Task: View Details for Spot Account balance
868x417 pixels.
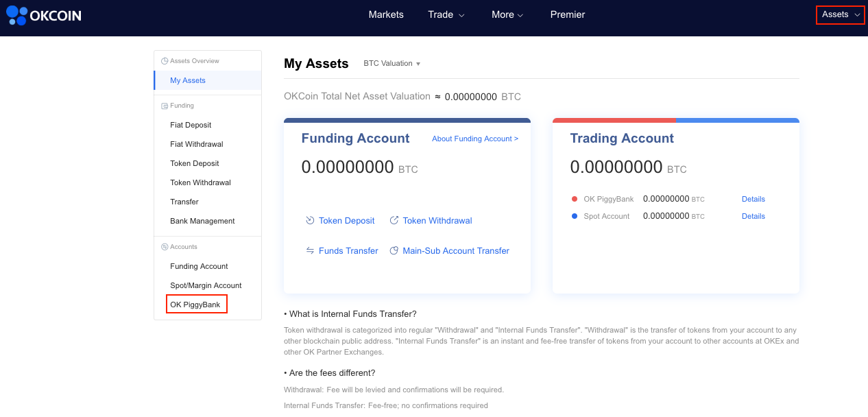Action: [754, 216]
